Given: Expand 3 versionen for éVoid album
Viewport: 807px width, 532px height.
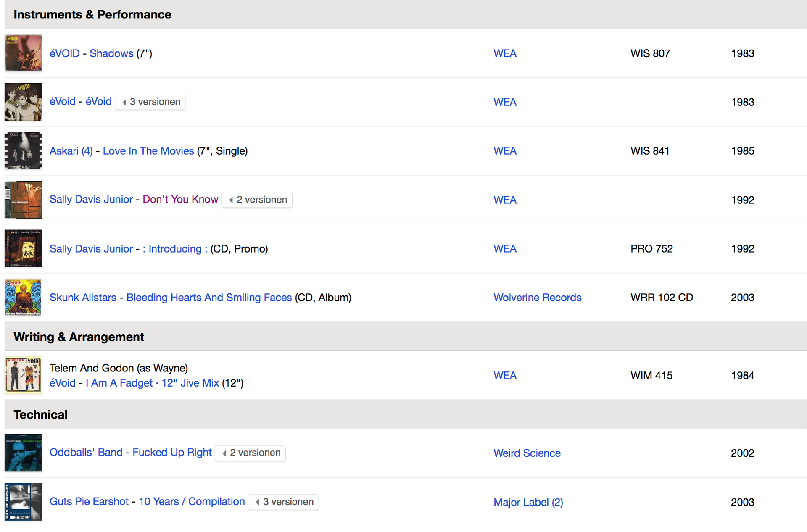Looking at the screenshot, I should [x=150, y=102].
